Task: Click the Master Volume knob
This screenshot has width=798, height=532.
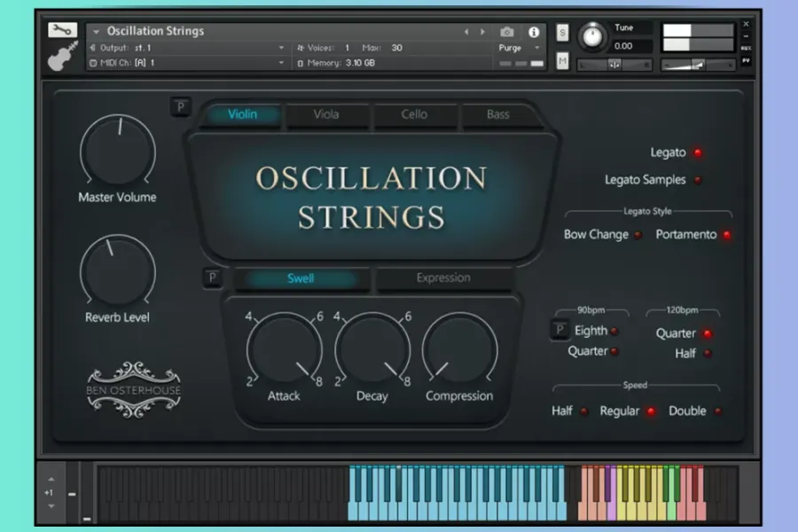Action: point(118,149)
